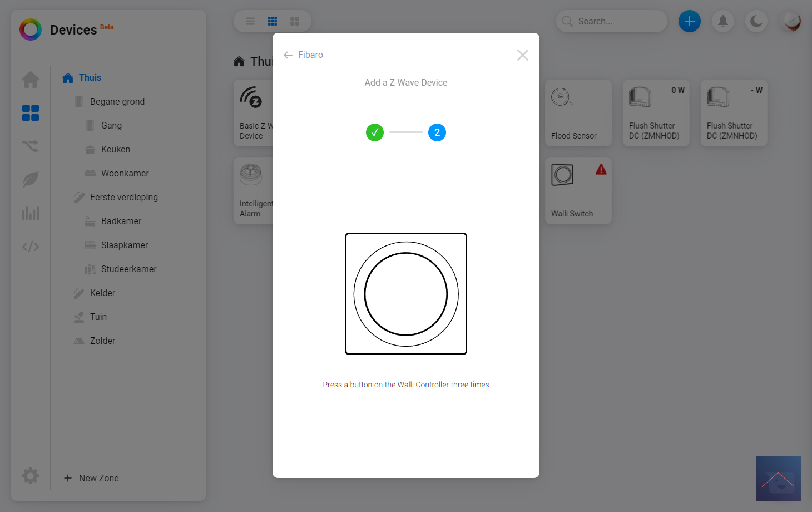Select the Kelder zone
The image size is (812, 512).
tap(95, 293)
